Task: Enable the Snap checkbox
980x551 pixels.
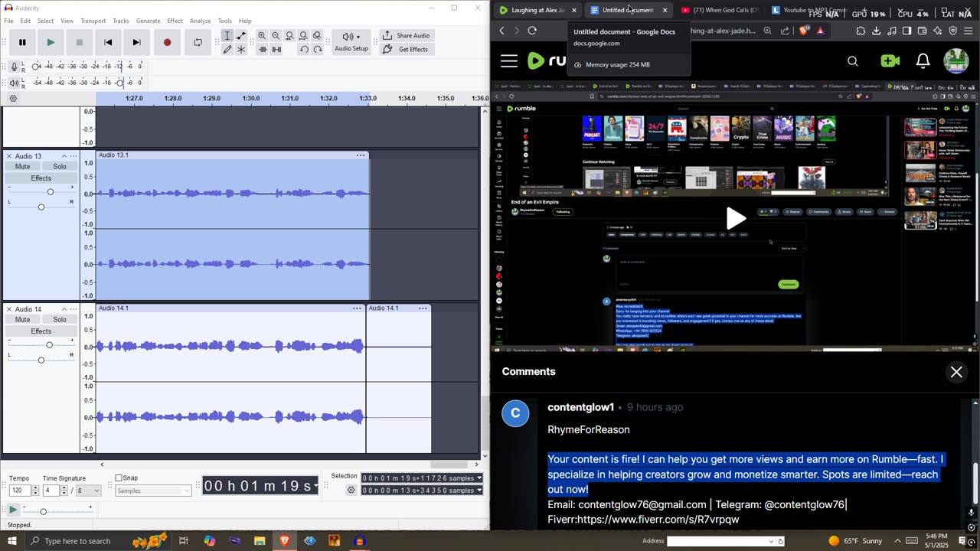Action: (119, 478)
